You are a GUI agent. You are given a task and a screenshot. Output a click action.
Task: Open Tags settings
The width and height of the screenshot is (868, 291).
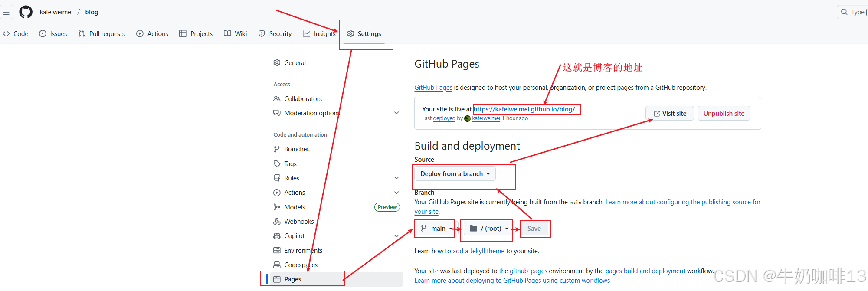coord(337,164)
